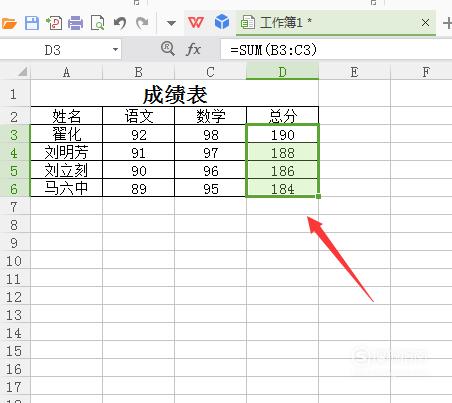Click the Save disk icon

click(x=32, y=23)
